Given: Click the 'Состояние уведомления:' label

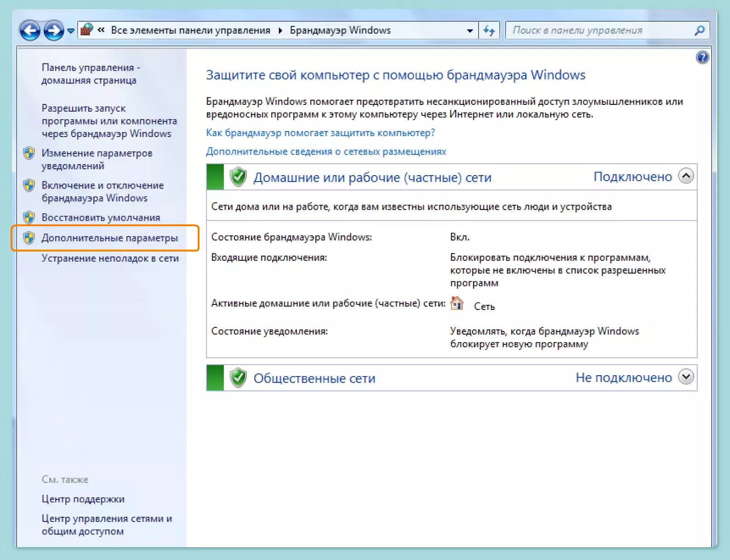Looking at the screenshot, I should pos(269,331).
